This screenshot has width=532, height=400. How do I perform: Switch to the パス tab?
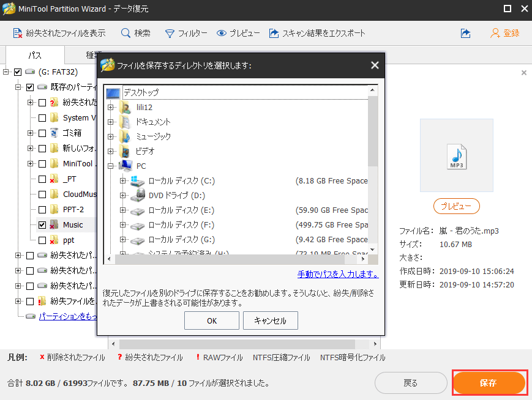[36, 55]
